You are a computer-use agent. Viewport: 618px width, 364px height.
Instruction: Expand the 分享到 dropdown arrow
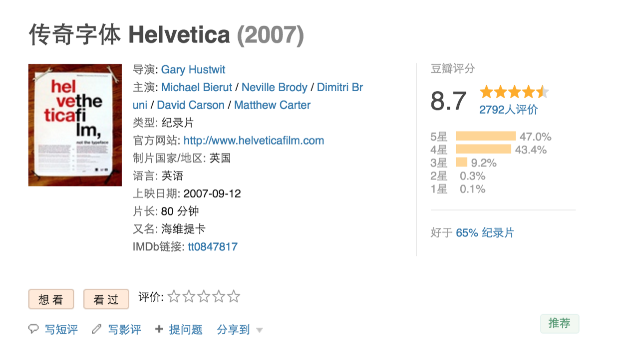coord(259,330)
